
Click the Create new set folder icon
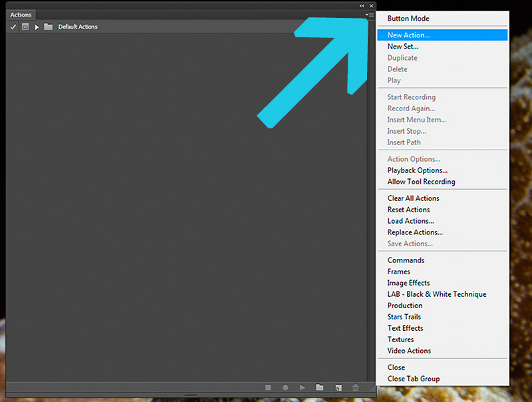click(x=320, y=387)
